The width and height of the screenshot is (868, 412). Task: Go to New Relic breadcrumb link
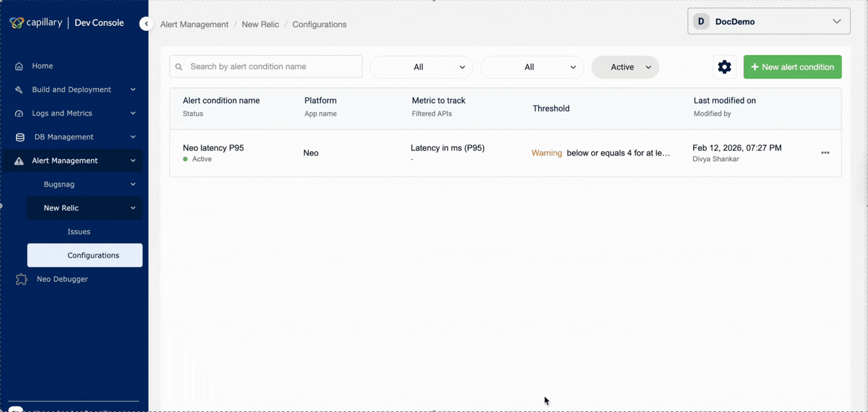point(260,24)
